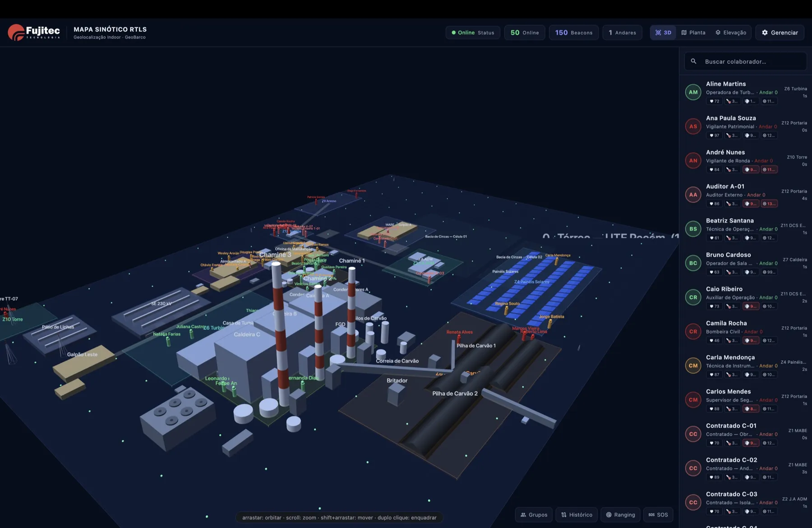Viewport: 812px width, 528px height.
Task: Click Camila Rocha's red gas alert chip
Action: click(x=751, y=341)
